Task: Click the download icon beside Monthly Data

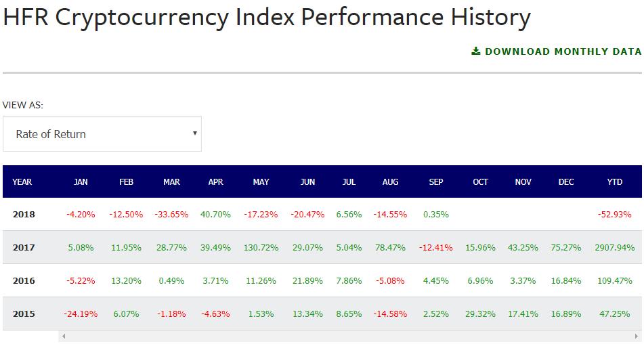Action: (476, 51)
